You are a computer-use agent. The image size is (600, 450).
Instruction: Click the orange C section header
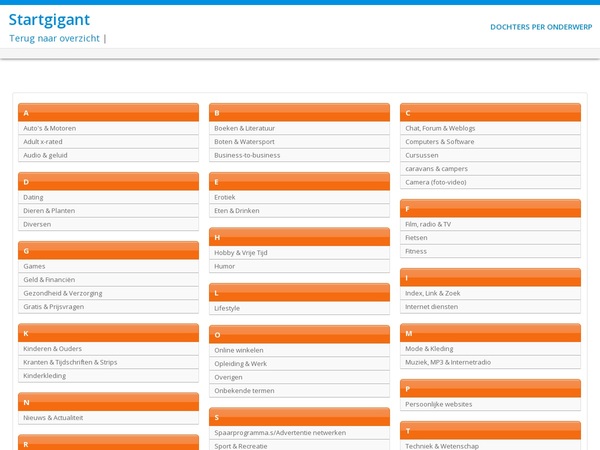[490, 112]
